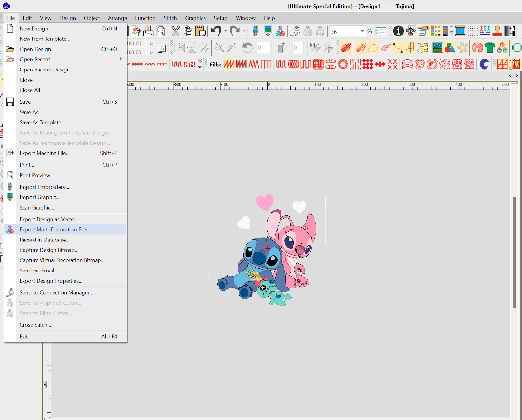This screenshot has width=522, height=420.
Task: Choose Open Backup Design menu entry
Action: 65,70
